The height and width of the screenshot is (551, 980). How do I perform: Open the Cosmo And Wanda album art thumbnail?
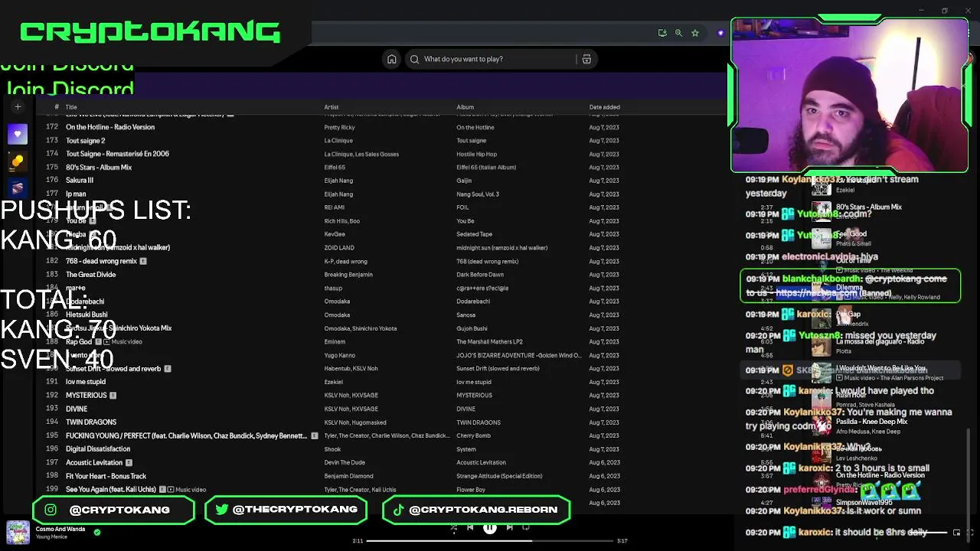tap(18, 533)
